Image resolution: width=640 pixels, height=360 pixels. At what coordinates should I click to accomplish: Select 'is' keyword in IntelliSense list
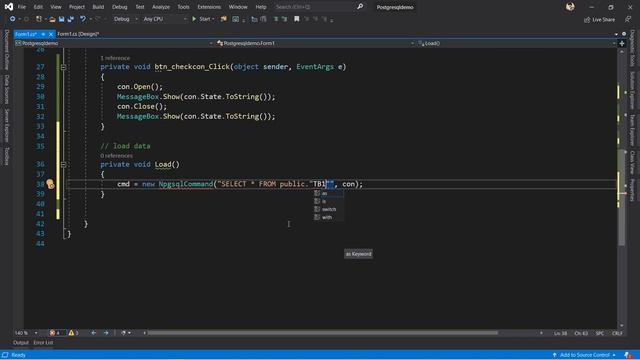[x=329, y=202]
